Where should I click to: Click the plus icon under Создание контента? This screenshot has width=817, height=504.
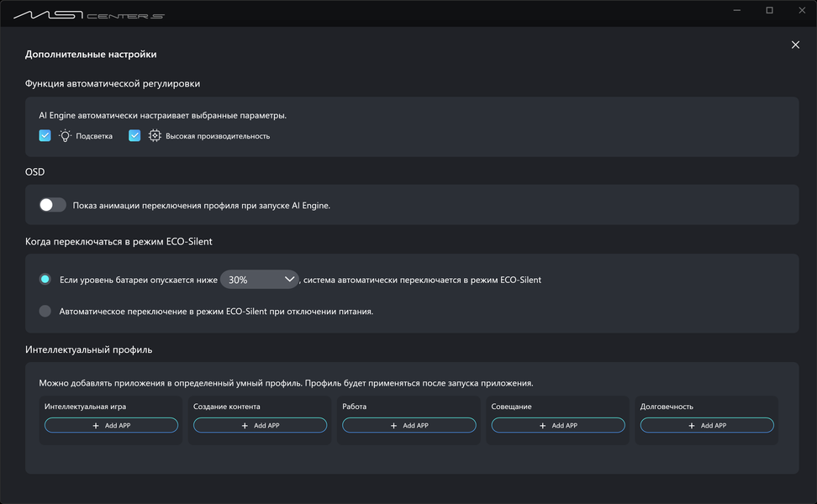coord(245,426)
